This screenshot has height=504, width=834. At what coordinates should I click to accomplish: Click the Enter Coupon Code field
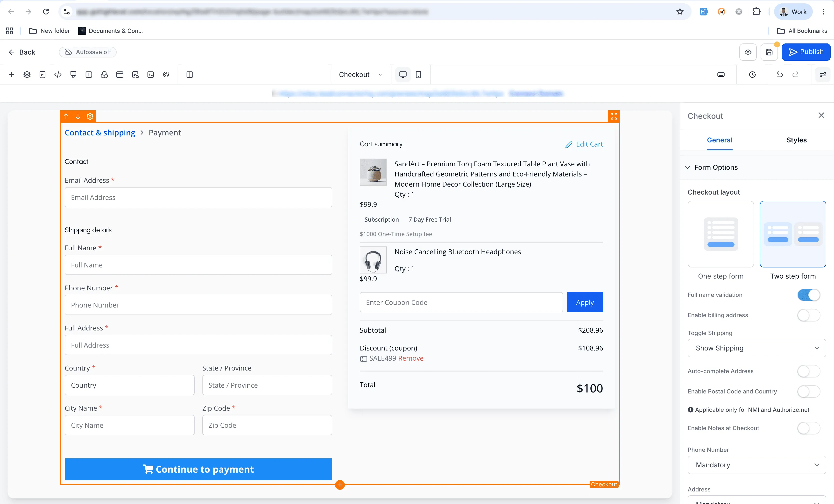tap(461, 302)
